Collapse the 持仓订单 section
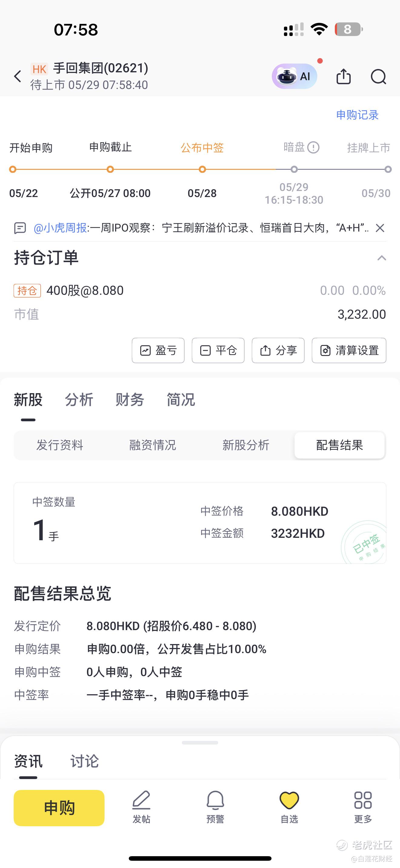 [x=382, y=258]
